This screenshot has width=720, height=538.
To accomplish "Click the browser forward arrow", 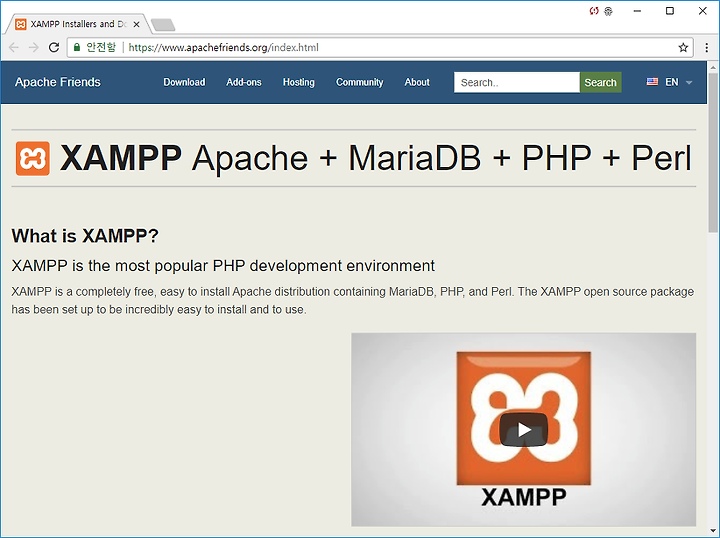I will 34,47.
